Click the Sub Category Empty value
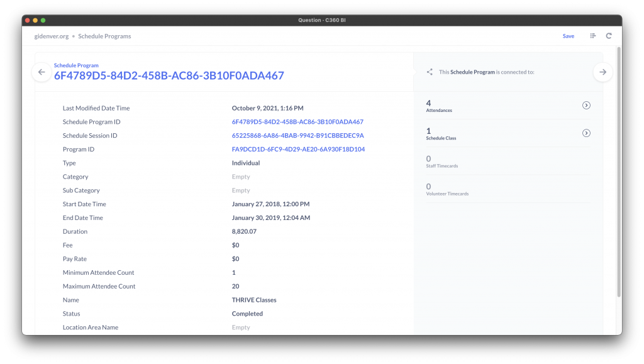 (x=241, y=190)
